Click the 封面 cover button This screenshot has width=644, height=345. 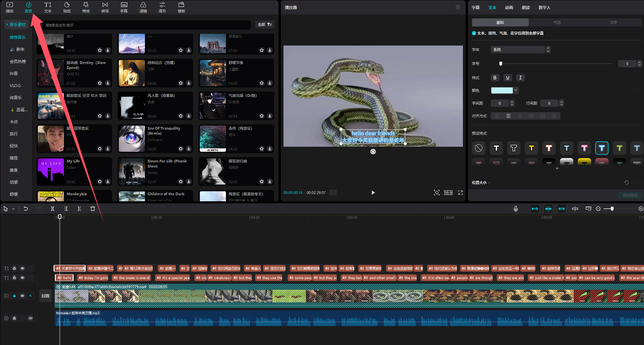pyautogui.click(x=46, y=296)
